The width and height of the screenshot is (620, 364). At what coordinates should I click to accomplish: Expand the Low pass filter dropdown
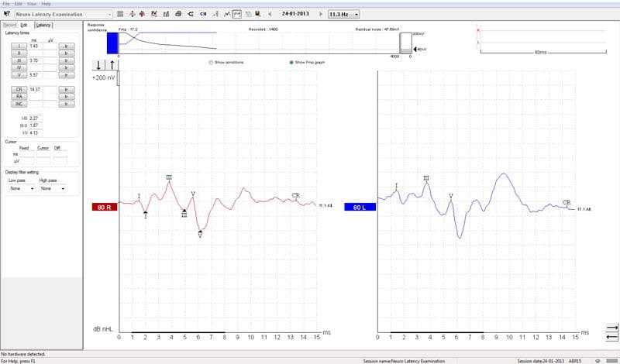[22, 188]
